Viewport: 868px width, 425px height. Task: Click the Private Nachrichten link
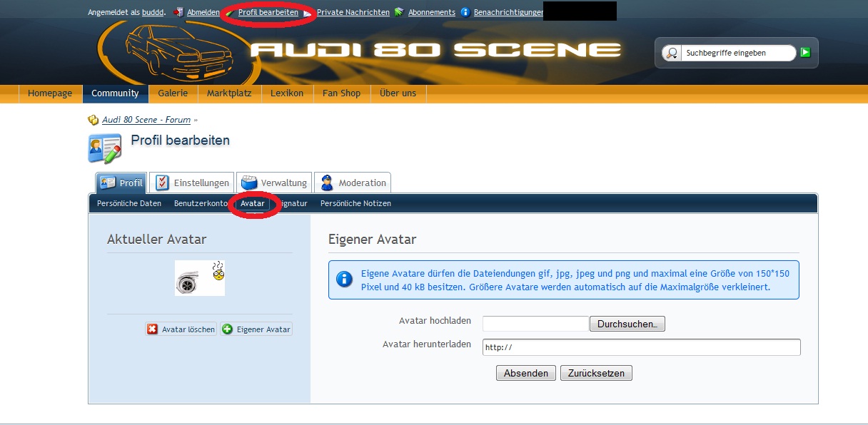pos(353,12)
